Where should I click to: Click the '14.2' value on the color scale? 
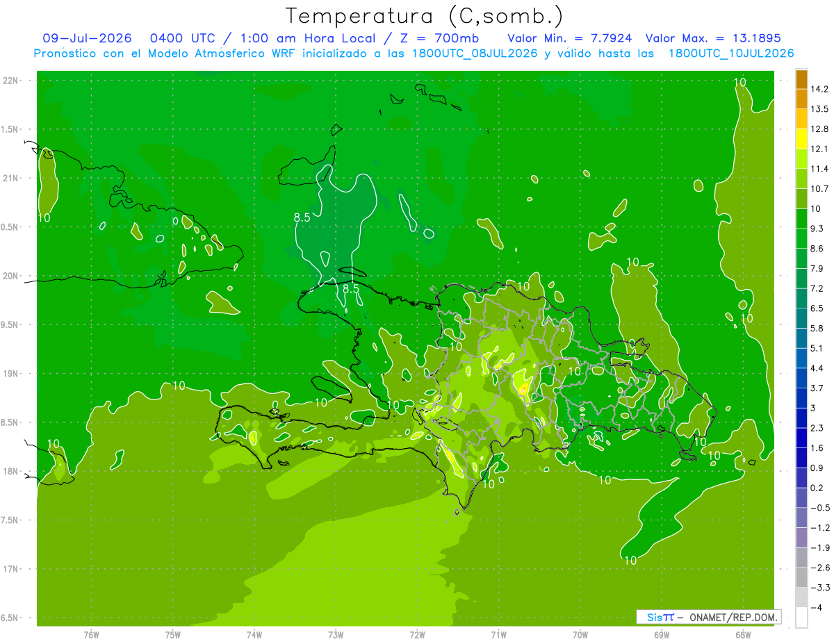(x=819, y=89)
